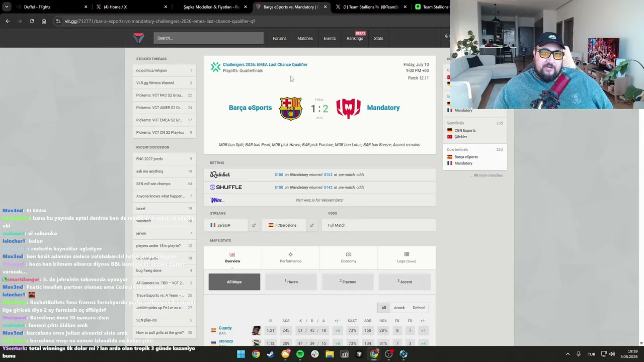644x362 pixels.
Task: Show stats for the Ascent map
Action: point(405,282)
